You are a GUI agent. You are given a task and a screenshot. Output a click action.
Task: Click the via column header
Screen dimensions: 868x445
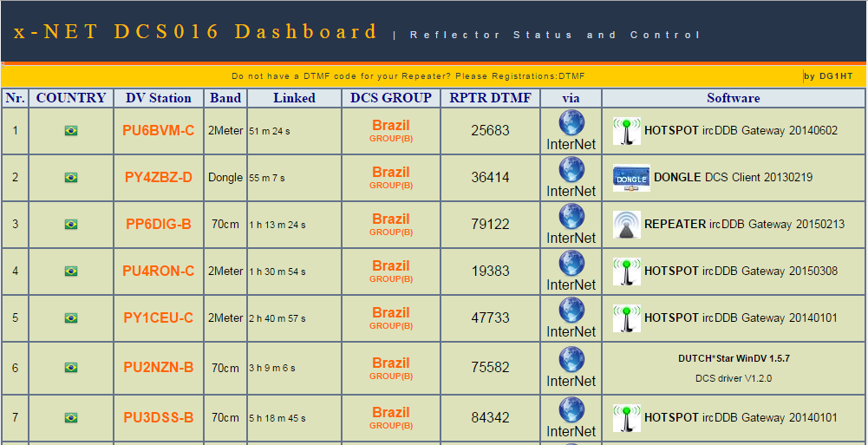click(571, 98)
